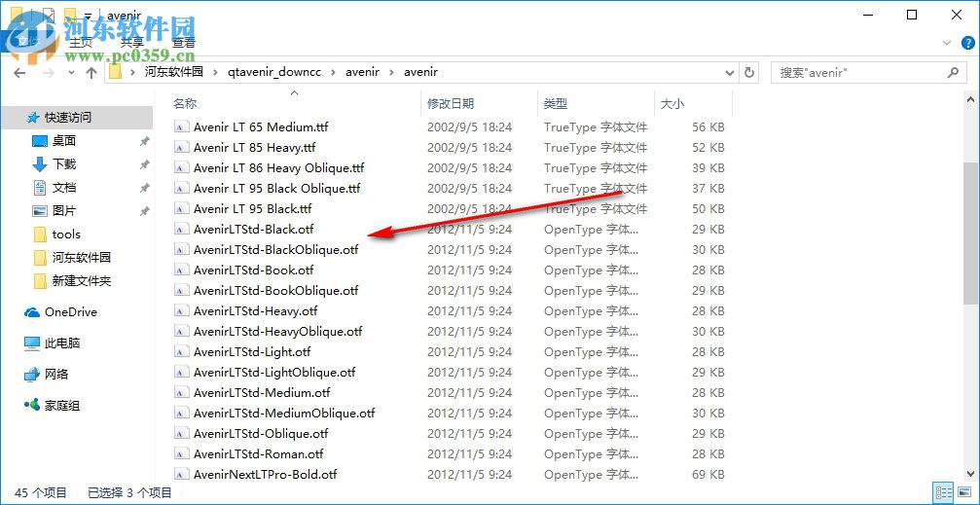980x505 pixels.
Task: Click 69 KB size of AvenirNextLTPro-Bold
Action: (708, 475)
